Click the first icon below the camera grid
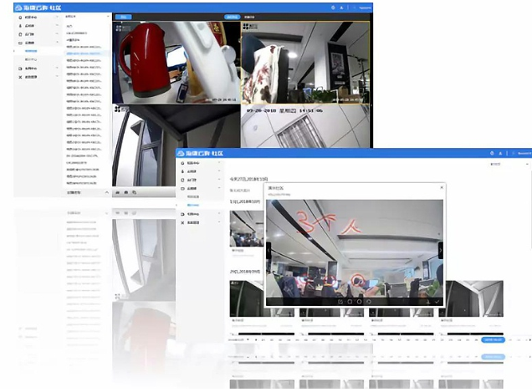 tap(116, 192)
